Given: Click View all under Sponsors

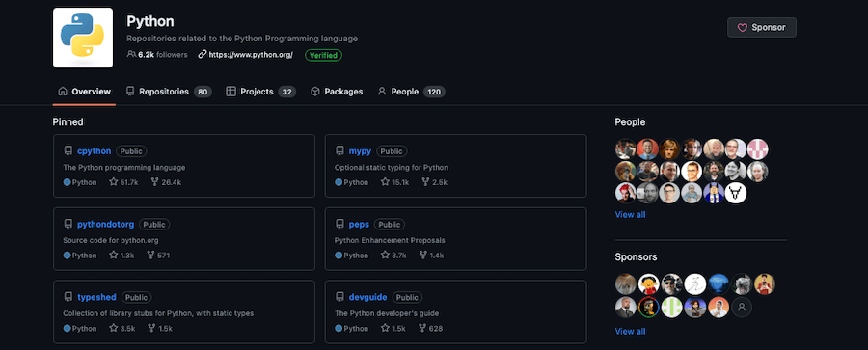Looking at the screenshot, I should 630,331.
